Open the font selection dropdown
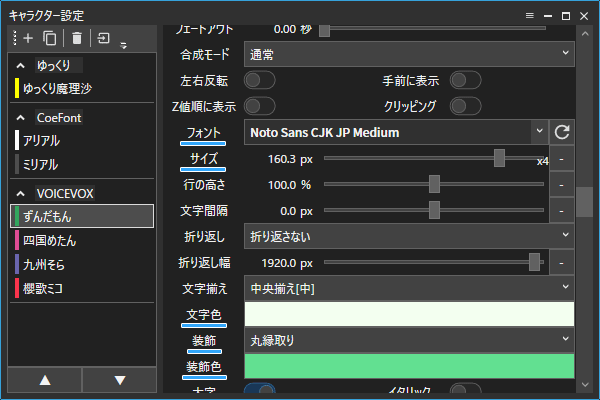The image size is (600, 400). 396,132
